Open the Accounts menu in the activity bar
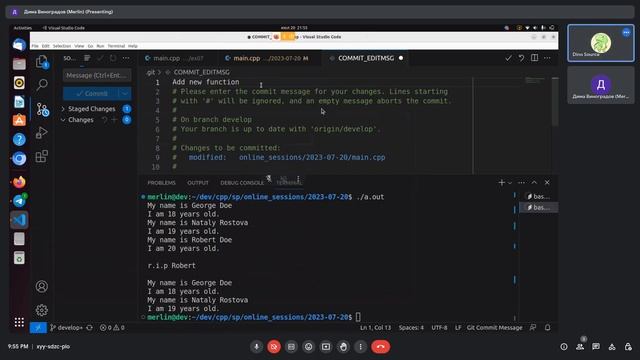The height and width of the screenshot is (360, 640). [42, 287]
